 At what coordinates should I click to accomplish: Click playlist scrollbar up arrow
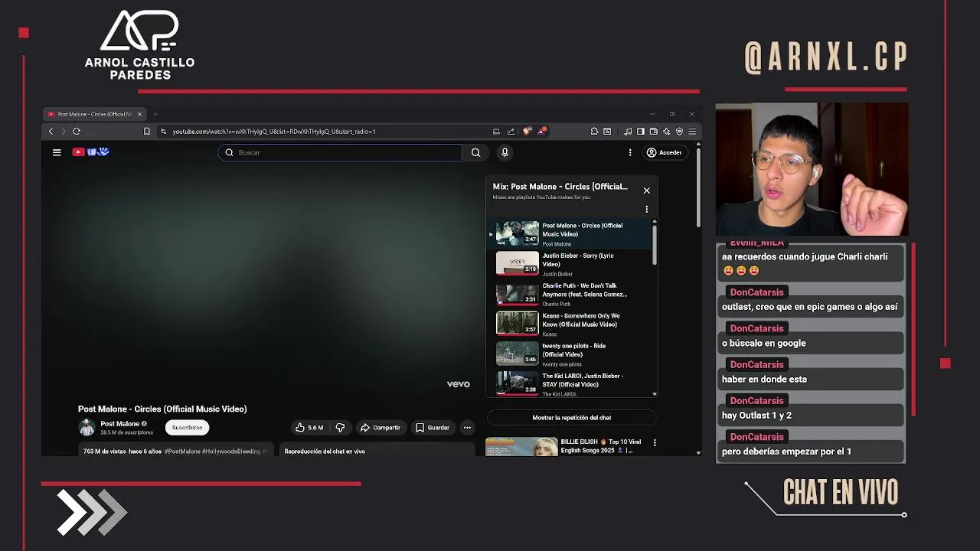(655, 222)
